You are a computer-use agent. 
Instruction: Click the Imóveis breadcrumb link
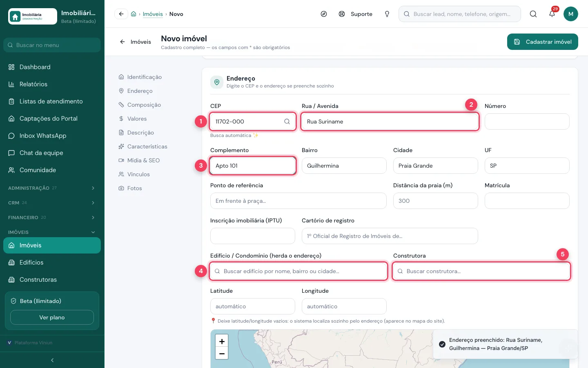[x=153, y=14]
